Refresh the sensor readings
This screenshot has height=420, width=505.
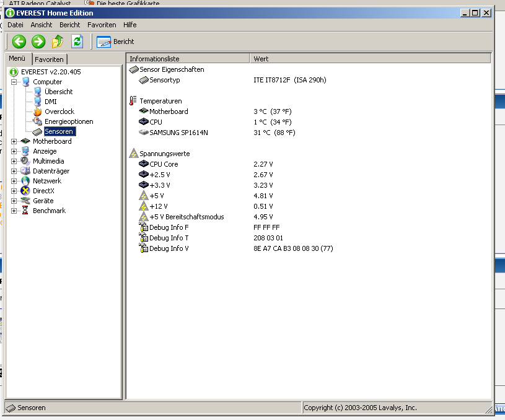(x=77, y=42)
